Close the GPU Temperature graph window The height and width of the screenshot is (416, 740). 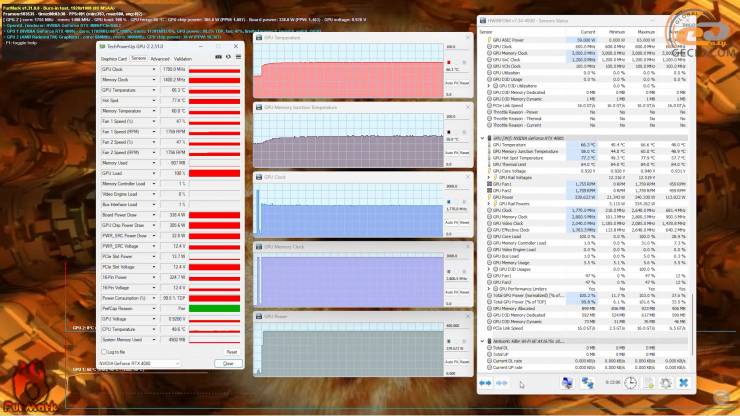point(468,37)
